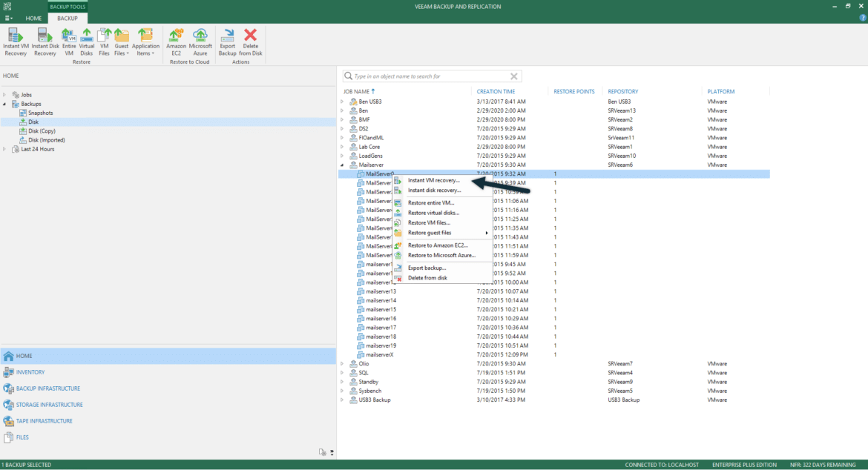
Task: Sort by RESTORE POINTS column header
Action: [x=574, y=92]
